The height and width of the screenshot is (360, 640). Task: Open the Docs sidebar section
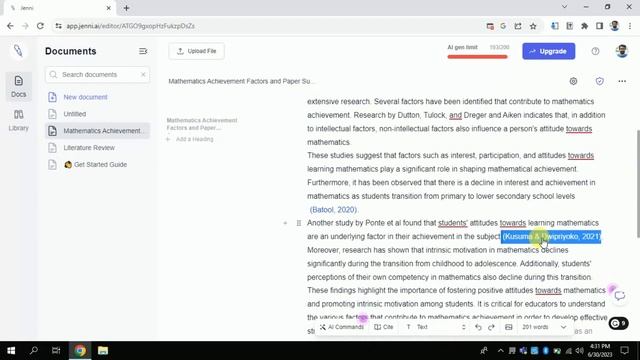(x=18, y=86)
